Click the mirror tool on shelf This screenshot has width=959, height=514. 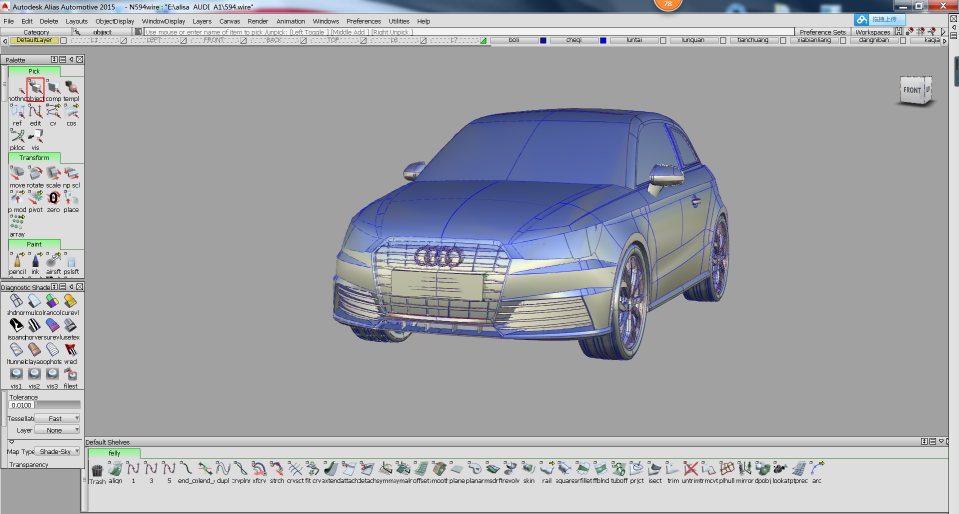click(x=745, y=469)
